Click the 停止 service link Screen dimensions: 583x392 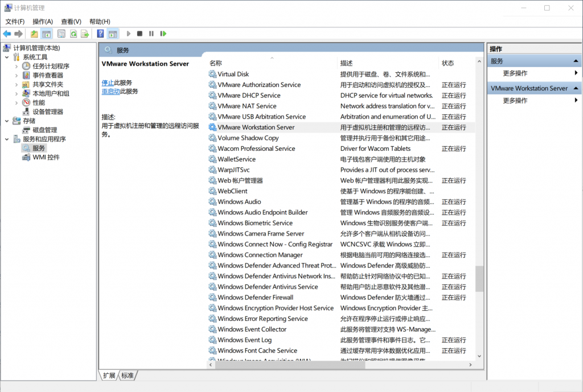click(x=108, y=82)
